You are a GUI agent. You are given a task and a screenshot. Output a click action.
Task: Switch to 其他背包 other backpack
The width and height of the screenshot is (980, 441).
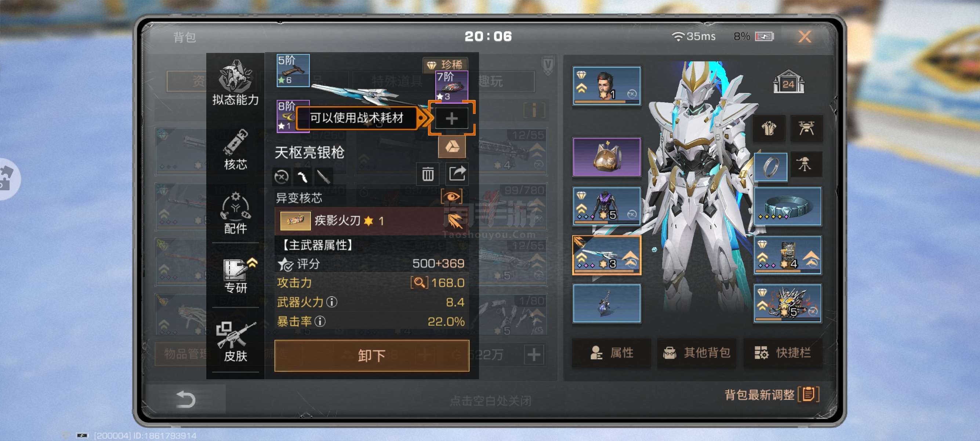pos(697,353)
